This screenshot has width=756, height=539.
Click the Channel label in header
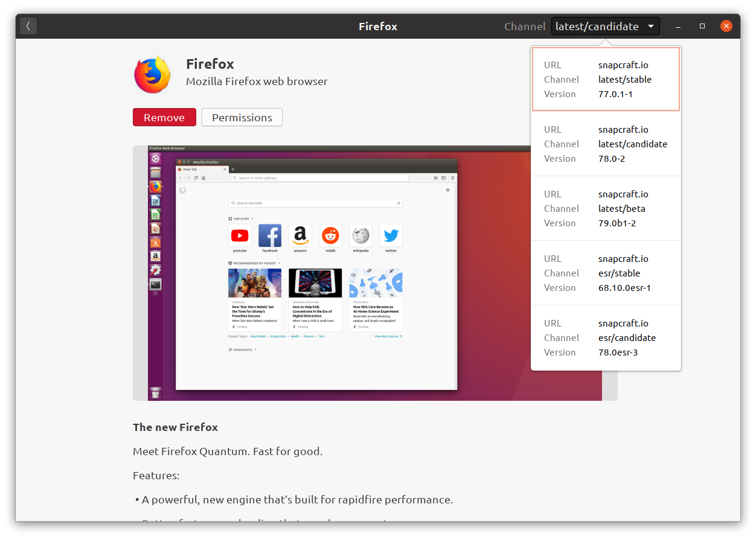525,27
